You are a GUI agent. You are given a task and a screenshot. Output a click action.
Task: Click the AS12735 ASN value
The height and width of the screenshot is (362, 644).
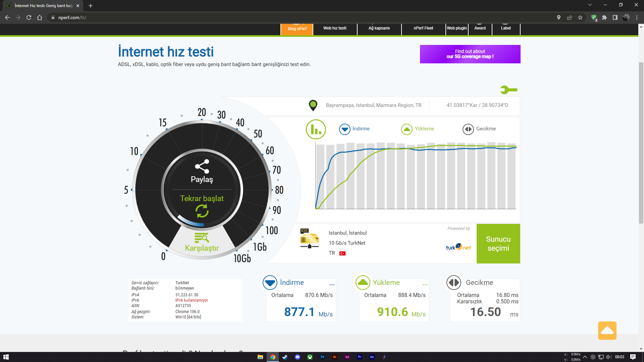click(183, 306)
